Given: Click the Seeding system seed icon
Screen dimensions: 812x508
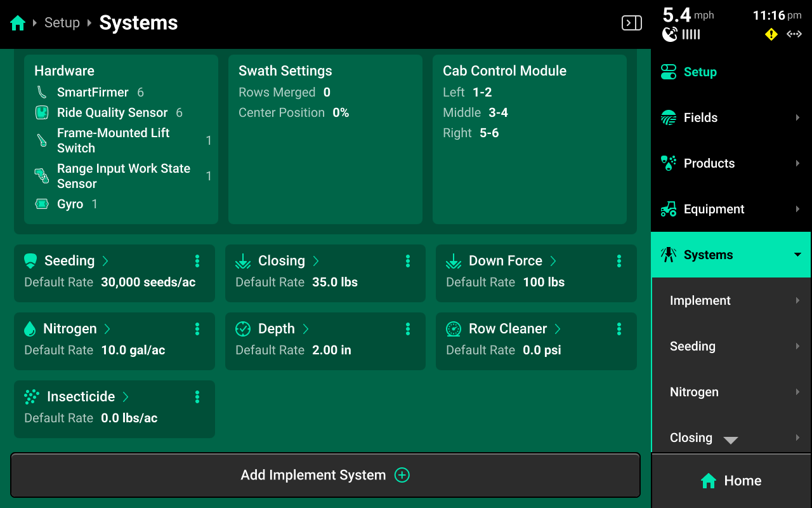Looking at the screenshot, I should point(30,261).
